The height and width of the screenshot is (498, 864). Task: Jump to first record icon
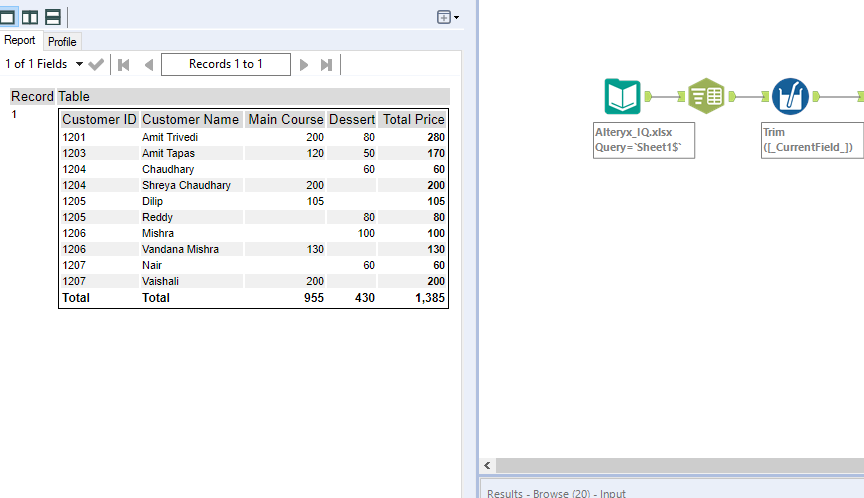pyautogui.click(x=123, y=65)
